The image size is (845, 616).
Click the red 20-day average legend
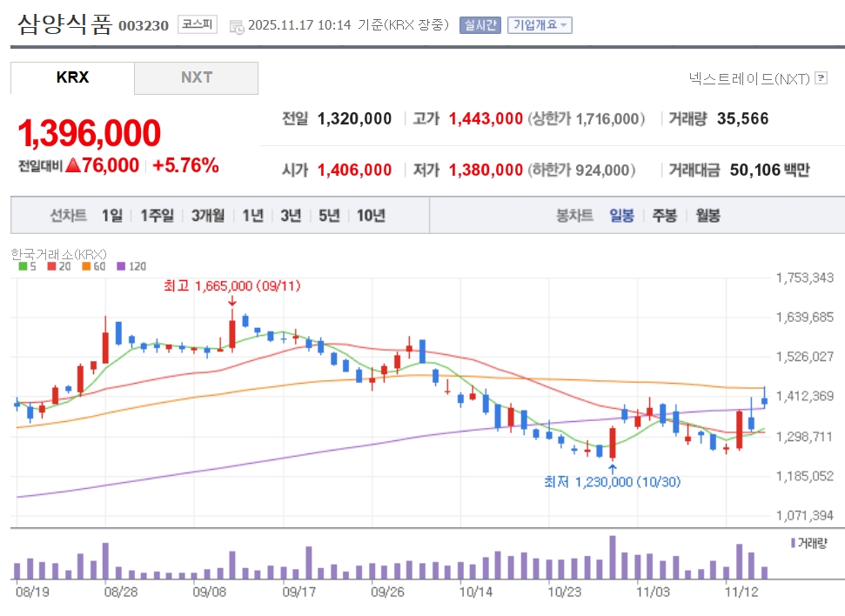[x=58, y=266]
